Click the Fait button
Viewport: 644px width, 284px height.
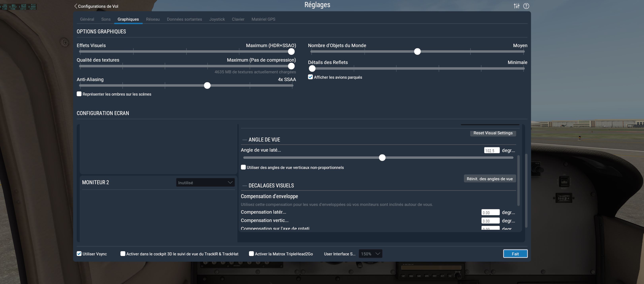(515, 254)
